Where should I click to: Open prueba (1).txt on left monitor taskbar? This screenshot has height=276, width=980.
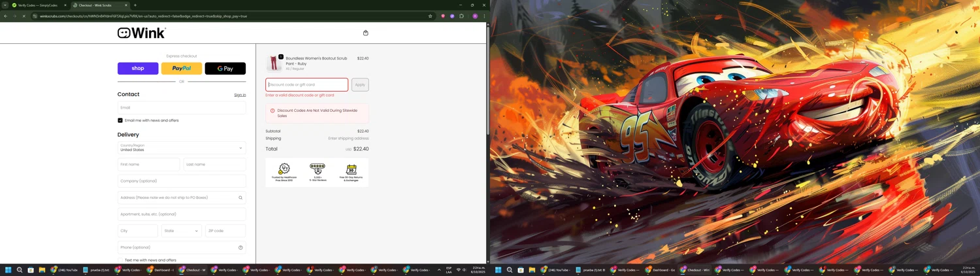point(96,269)
